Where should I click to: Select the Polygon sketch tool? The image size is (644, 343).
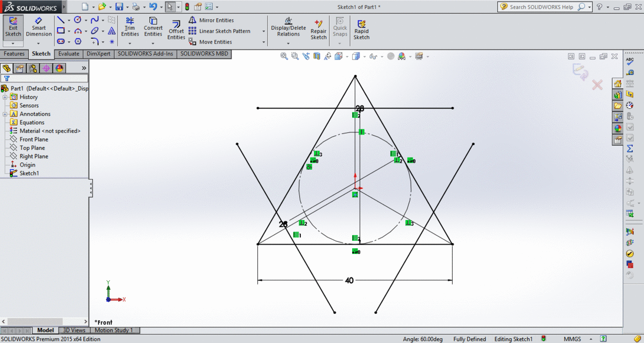[78, 41]
